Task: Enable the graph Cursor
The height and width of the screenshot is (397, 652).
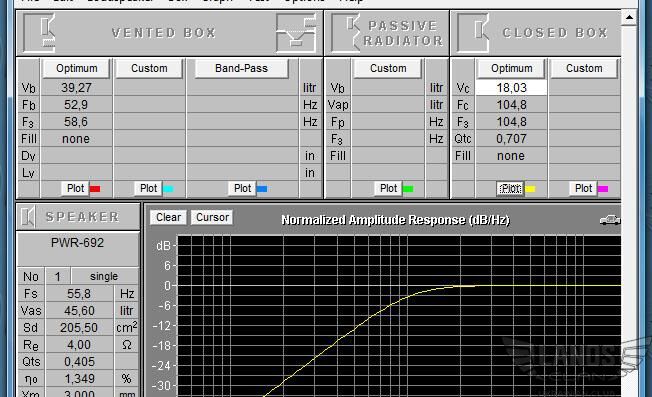Action: pyautogui.click(x=212, y=217)
